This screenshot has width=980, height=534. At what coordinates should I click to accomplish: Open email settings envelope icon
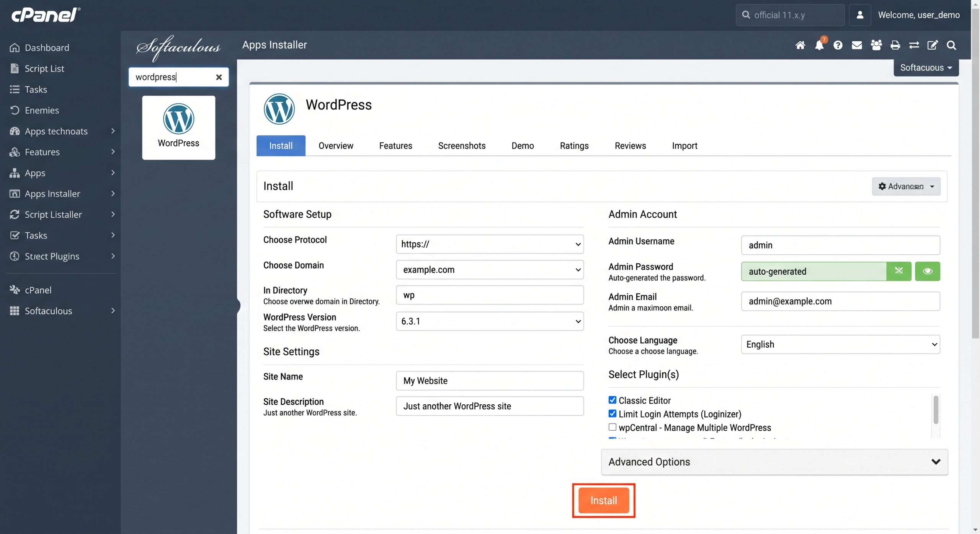tap(857, 45)
